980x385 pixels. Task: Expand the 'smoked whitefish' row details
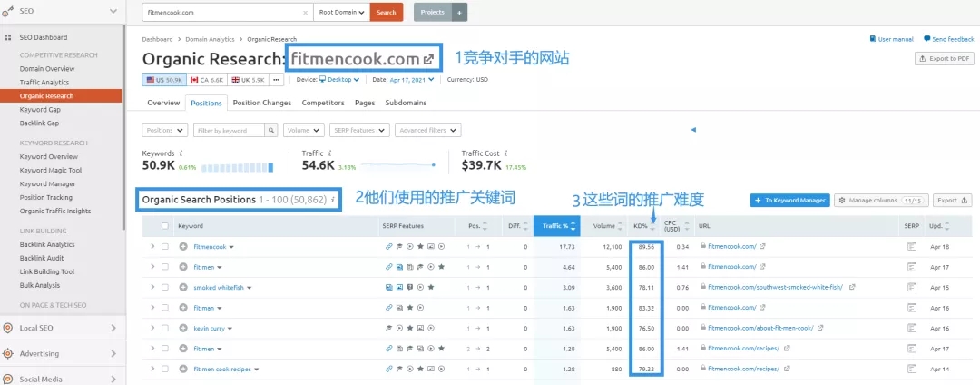click(x=152, y=287)
